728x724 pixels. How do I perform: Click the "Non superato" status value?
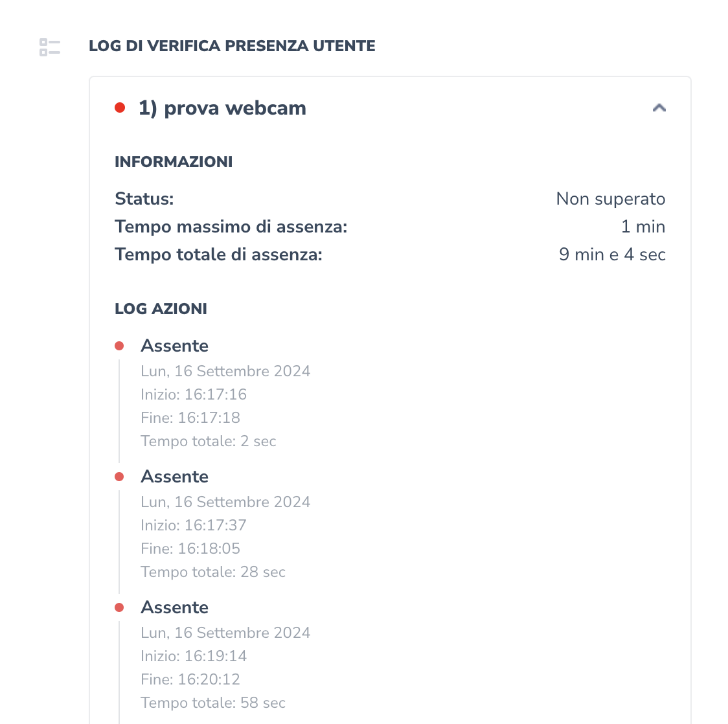coord(610,199)
